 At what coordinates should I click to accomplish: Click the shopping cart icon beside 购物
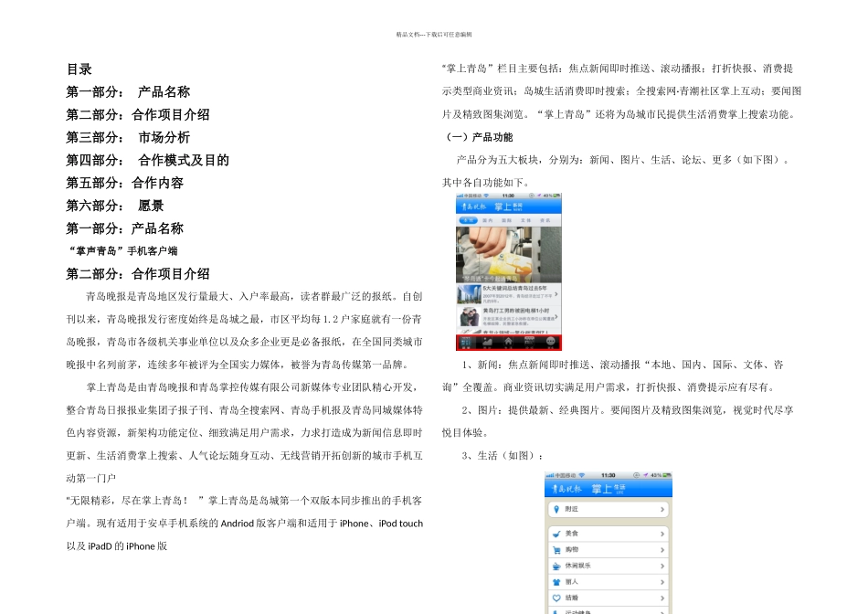pos(556,550)
